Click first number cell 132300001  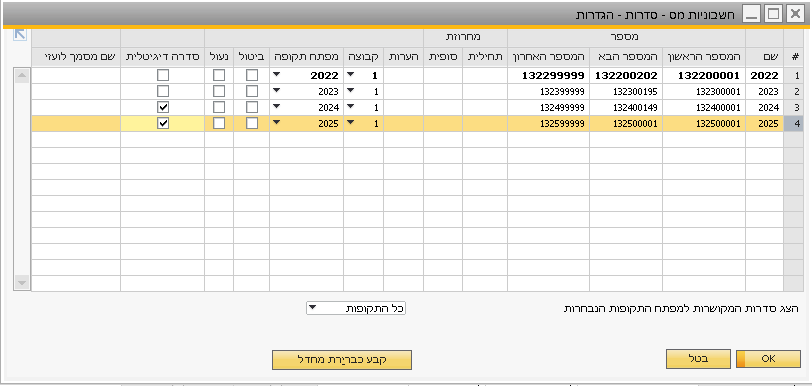coord(704,91)
